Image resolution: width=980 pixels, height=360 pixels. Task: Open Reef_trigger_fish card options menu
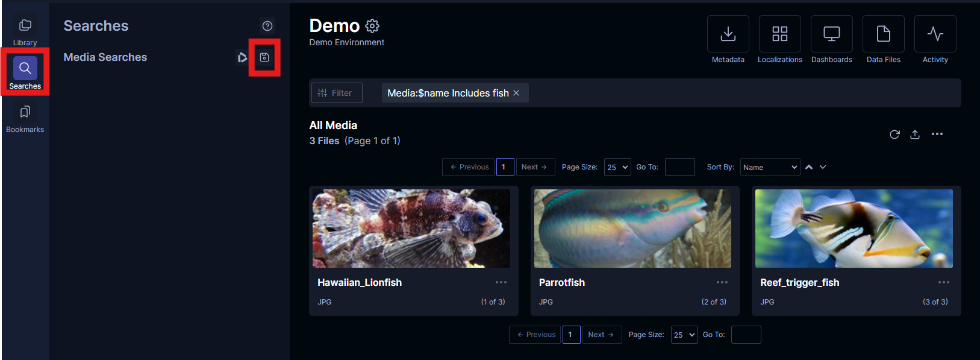[944, 282]
